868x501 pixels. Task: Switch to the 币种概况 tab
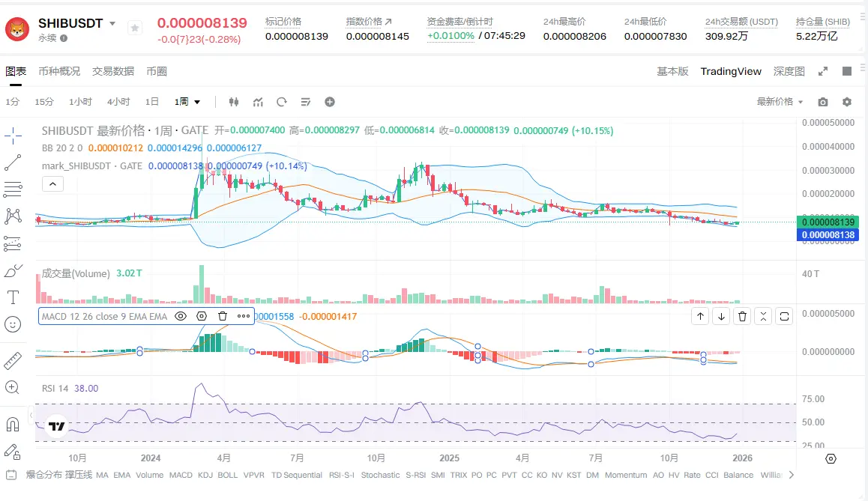(59, 71)
